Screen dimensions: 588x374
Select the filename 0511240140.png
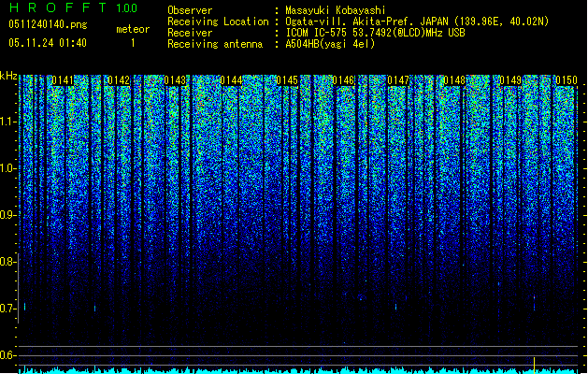48,24
